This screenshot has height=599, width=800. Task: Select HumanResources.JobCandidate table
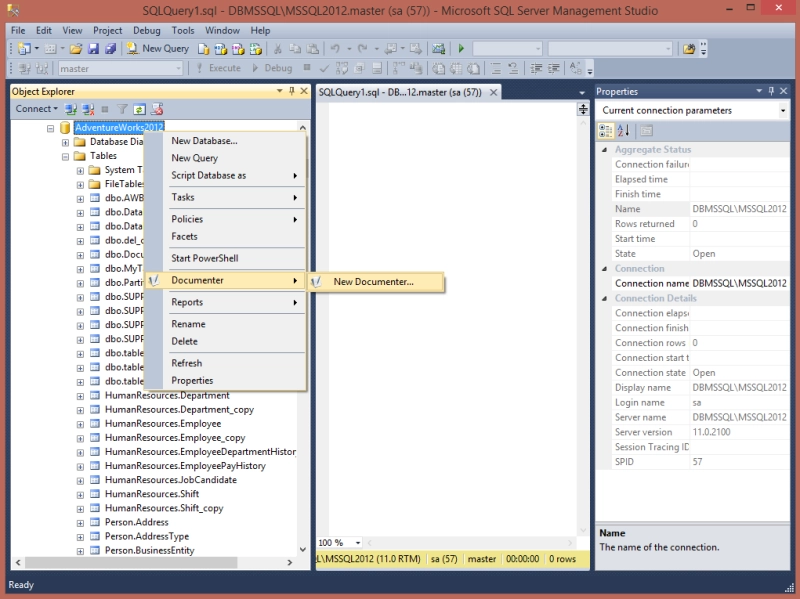point(170,480)
